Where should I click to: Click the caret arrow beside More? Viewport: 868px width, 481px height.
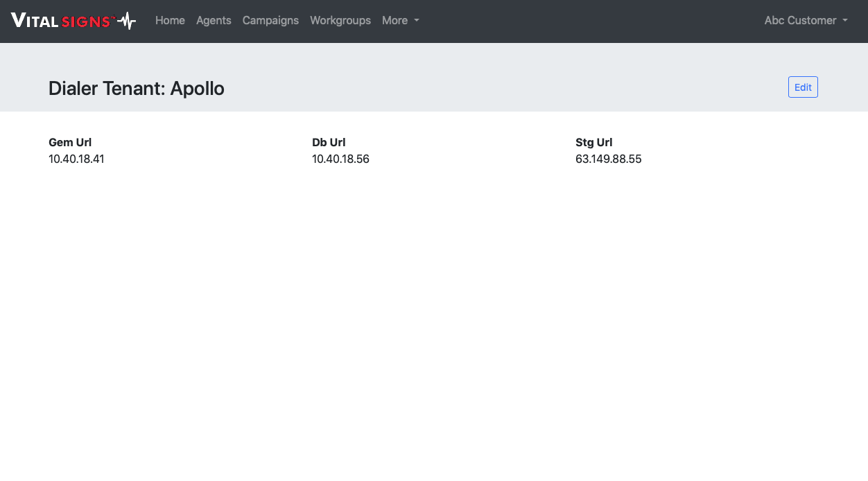[x=417, y=21]
